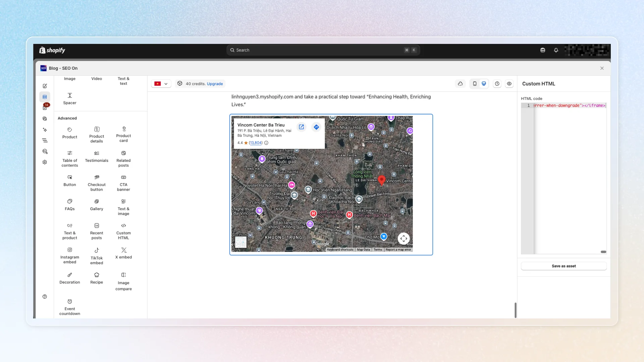Screen dimensions: 644x362
Task: Click Save as asset button
Action: (x=564, y=266)
